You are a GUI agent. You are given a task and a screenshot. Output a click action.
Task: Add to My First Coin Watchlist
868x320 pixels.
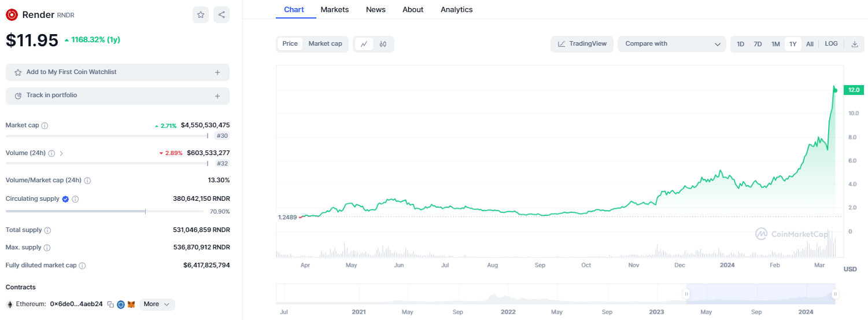[x=117, y=72]
